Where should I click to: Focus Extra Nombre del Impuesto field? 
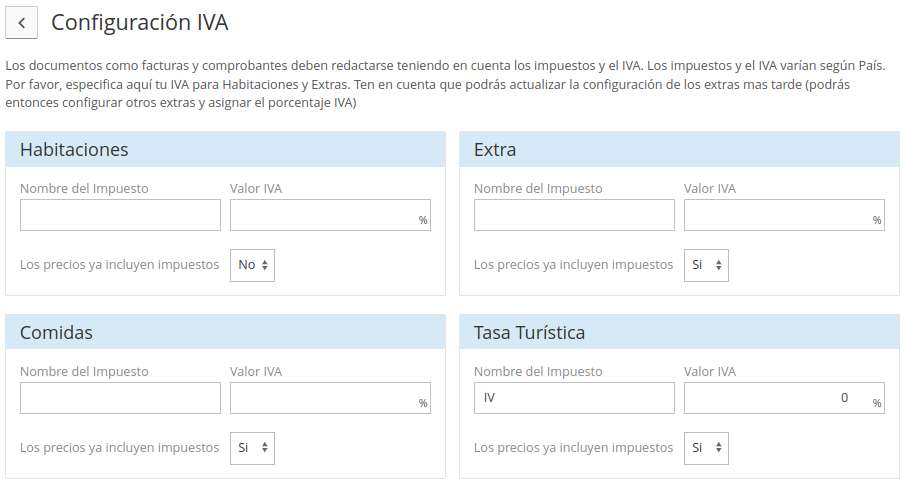pyautogui.click(x=574, y=215)
